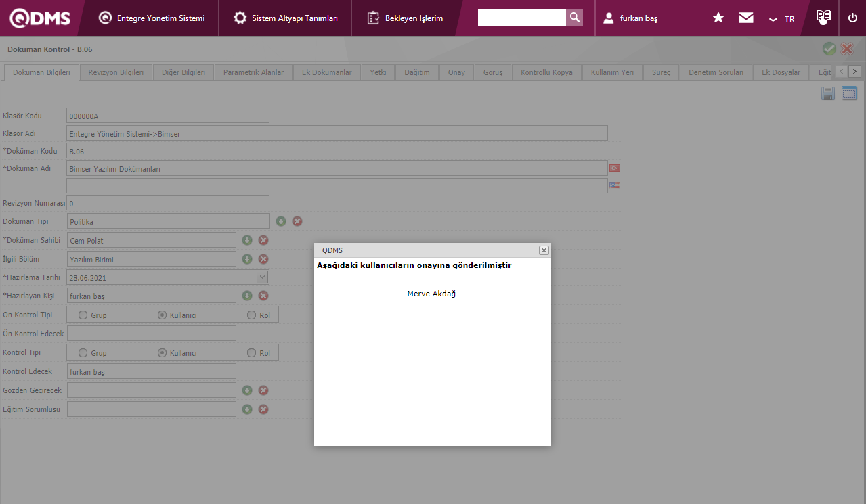Click the save floppy disk icon

[827, 94]
